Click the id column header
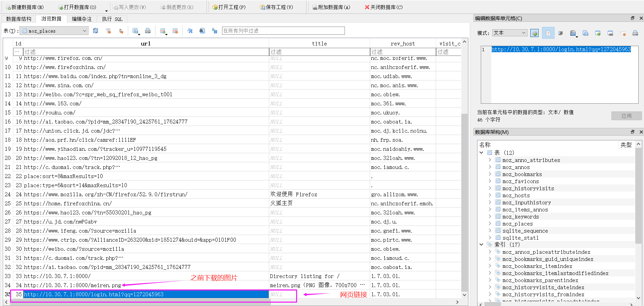The height and width of the screenshot is (306, 644). click(x=18, y=43)
